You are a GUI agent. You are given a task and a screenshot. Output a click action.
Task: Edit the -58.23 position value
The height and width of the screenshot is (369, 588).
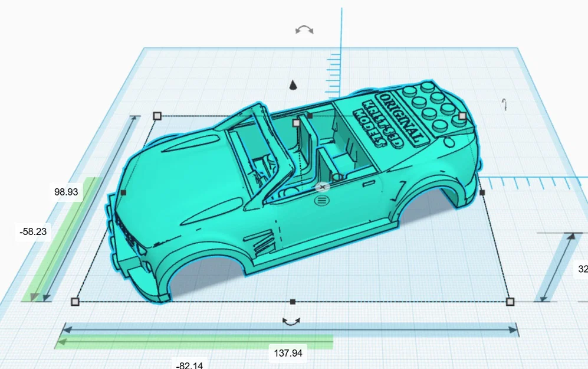(x=34, y=230)
